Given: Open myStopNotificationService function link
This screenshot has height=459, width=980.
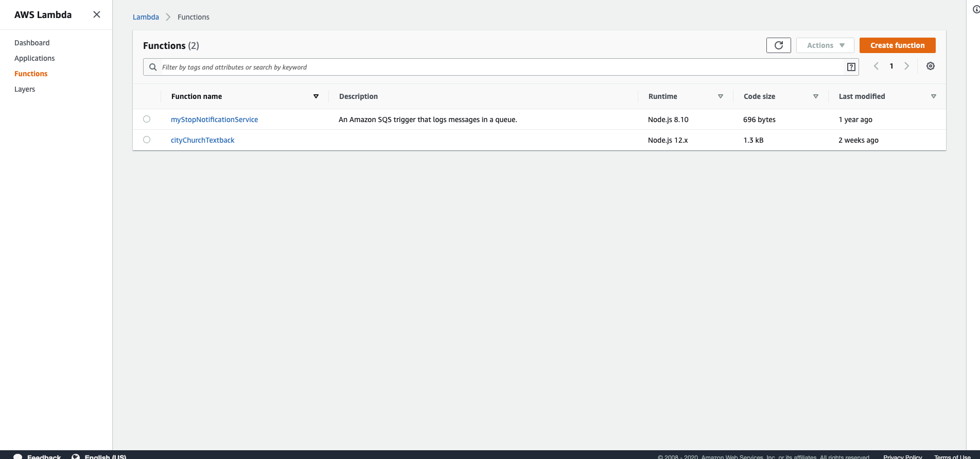Looking at the screenshot, I should pyautogui.click(x=214, y=120).
